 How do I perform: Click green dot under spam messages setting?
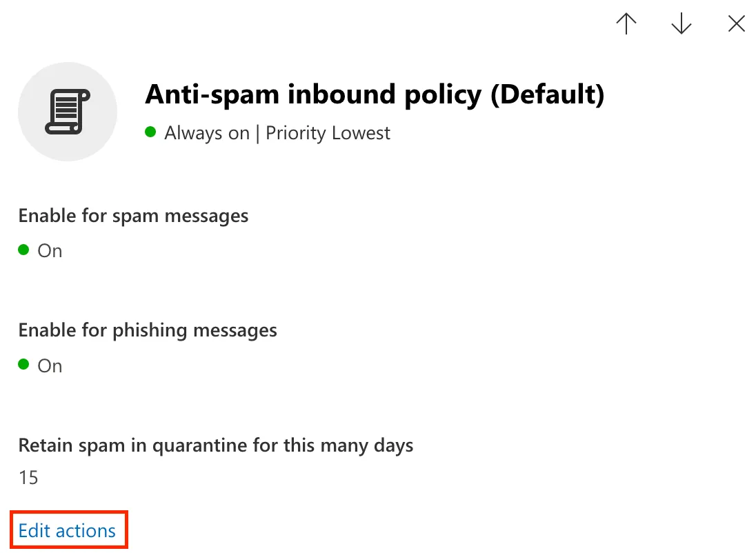pos(23,250)
